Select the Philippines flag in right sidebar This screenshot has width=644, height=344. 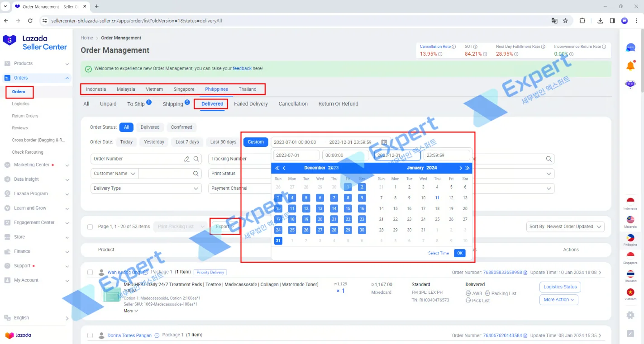[x=630, y=238]
